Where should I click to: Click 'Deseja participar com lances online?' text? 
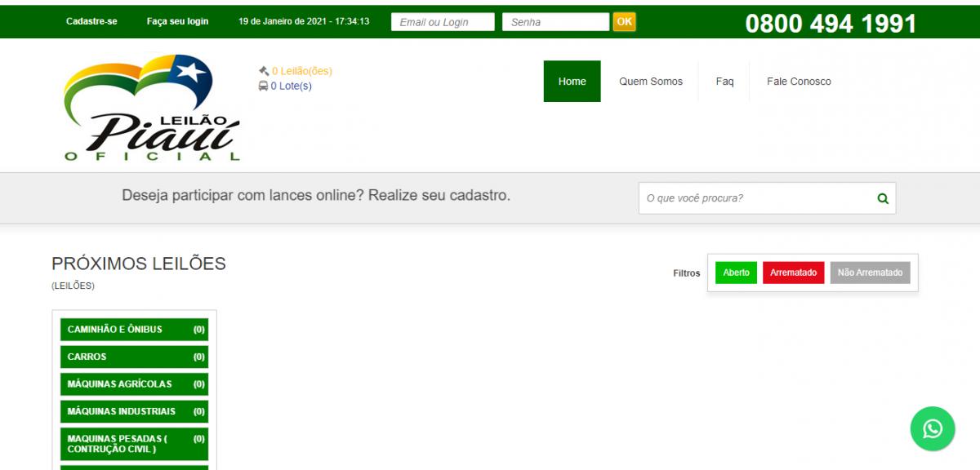click(x=243, y=196)
